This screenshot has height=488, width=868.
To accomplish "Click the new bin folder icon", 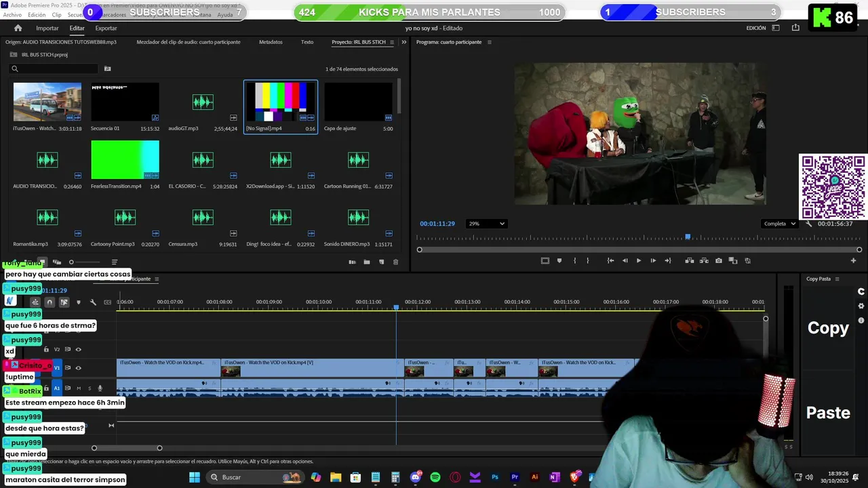I will (x=366, y=262).
